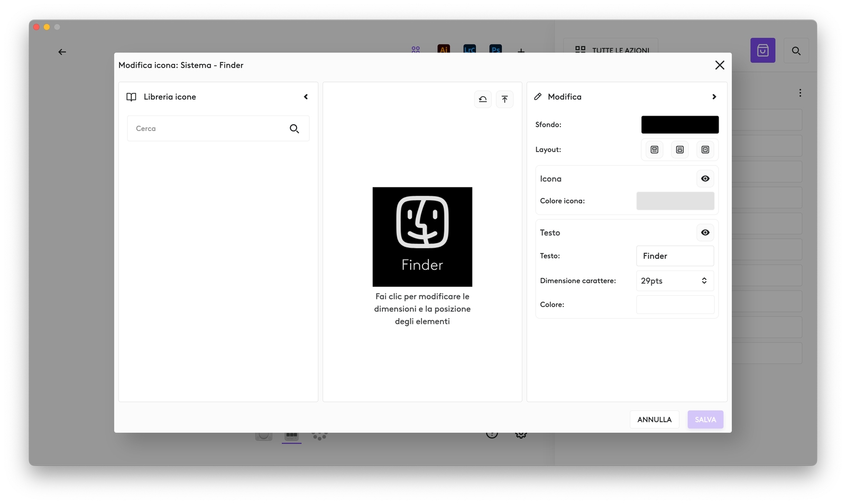Expand the Modifica panel chevron
Image resolution: width=846 pixels, height=504 pixels.
point(714,97)
